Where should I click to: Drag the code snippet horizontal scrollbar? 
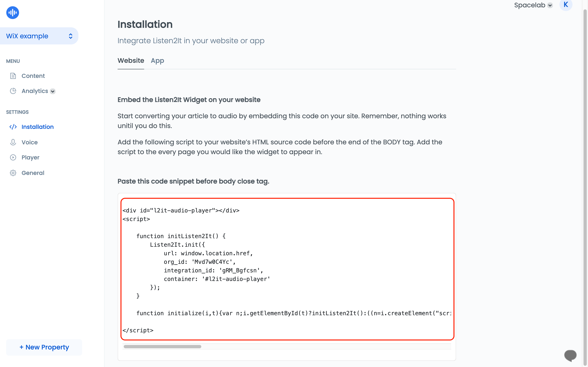tap(163, 346)
